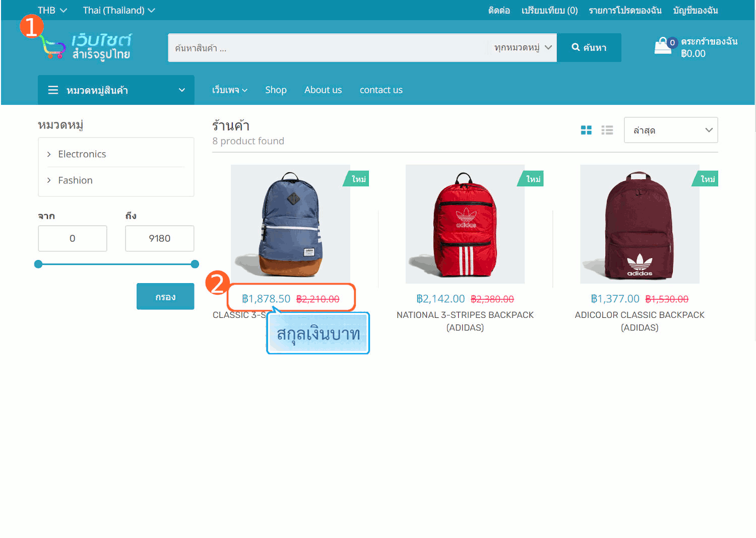Open the contact us page
Screen dimensions: 756x538
pos(381,90)
